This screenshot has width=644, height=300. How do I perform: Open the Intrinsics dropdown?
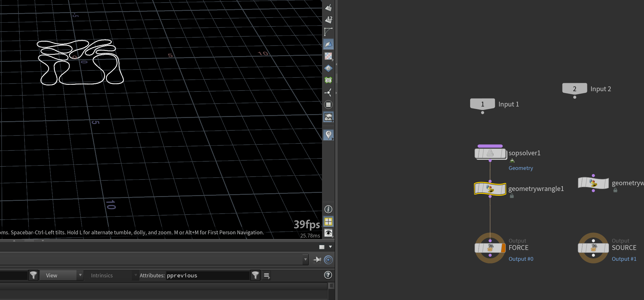[113, 275]
